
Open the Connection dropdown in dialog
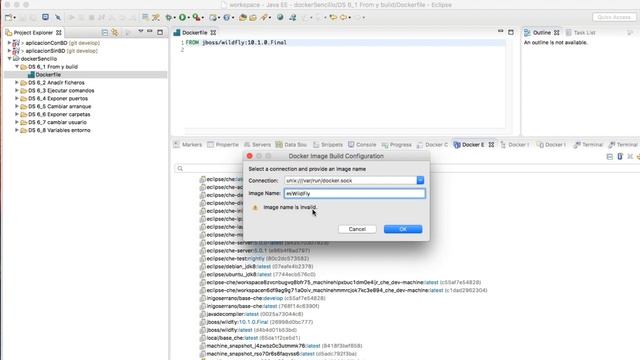point(420,180)
